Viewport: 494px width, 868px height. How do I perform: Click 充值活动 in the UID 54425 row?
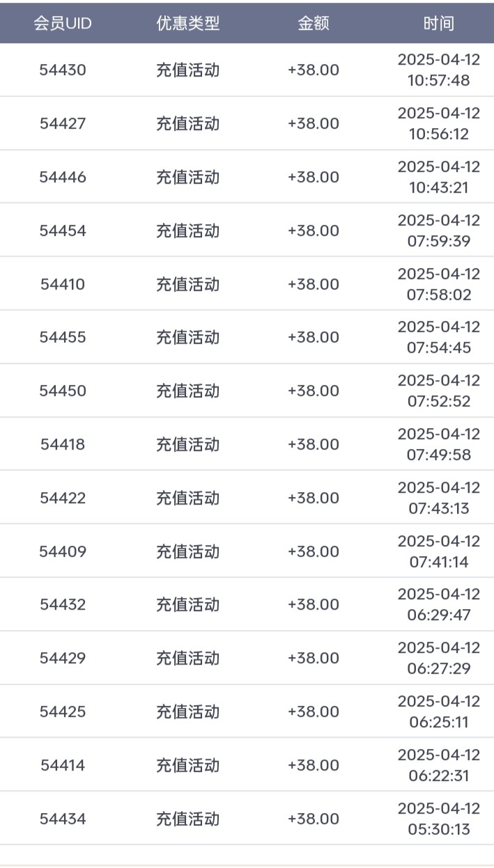tap(187, 712)
